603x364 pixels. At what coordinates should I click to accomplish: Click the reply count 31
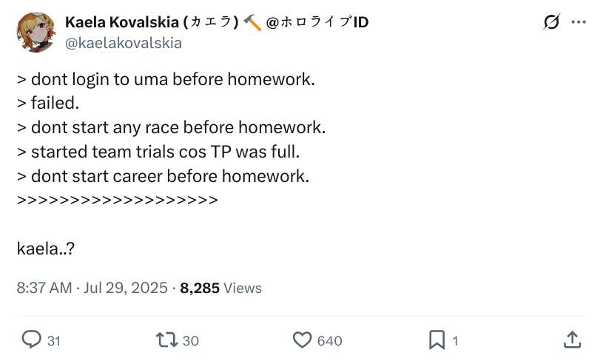(x=54, y=340)
